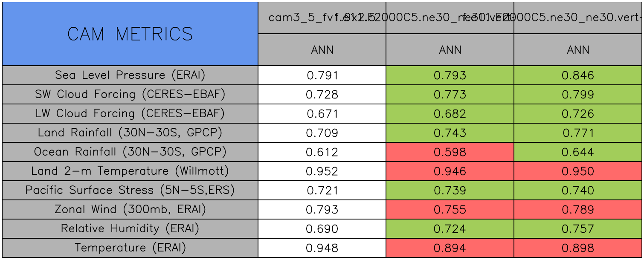Click the red 0.755 Zonal Wind cell
Viewport: 644px width, 260px height.
point(450,210)
